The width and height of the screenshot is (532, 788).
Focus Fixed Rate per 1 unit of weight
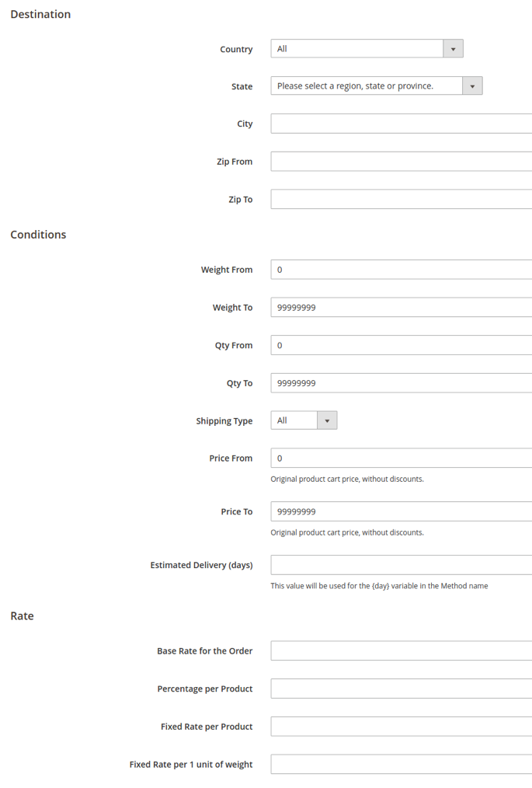[x=401, y=765]
